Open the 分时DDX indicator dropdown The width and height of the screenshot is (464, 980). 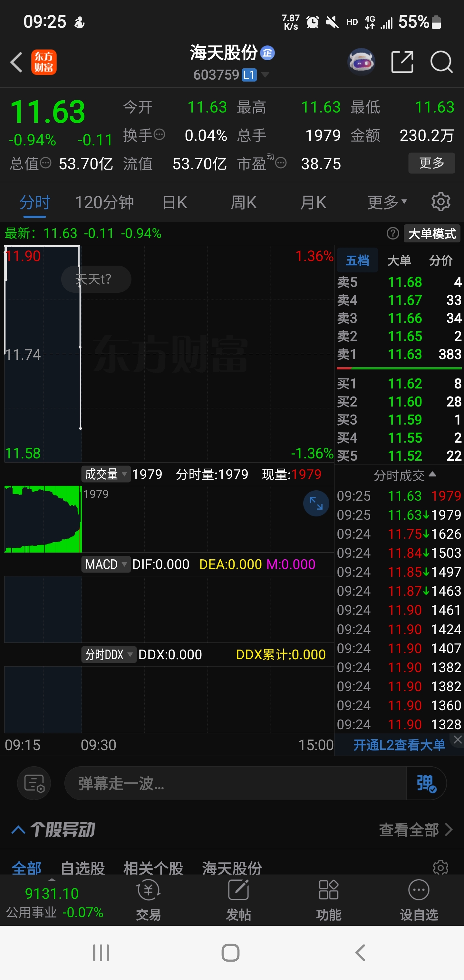pyautogui.click(x=109, y=654)
